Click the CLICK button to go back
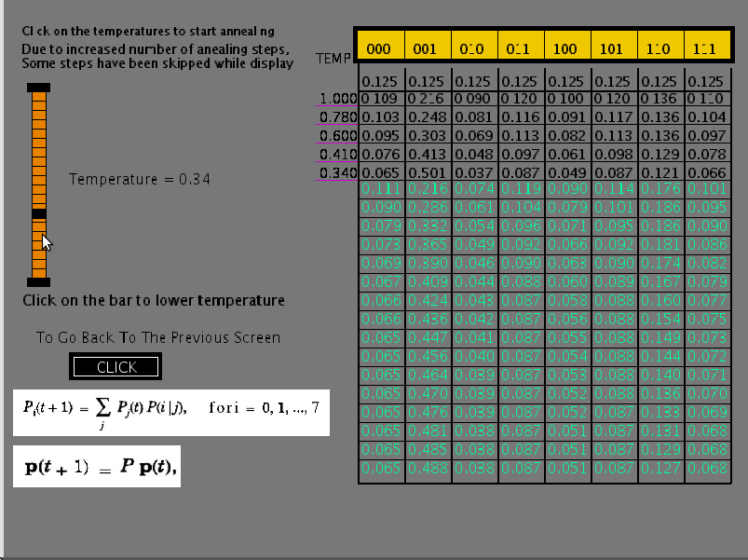The height and width of the screenshot is (560, 748). (116, 366)
